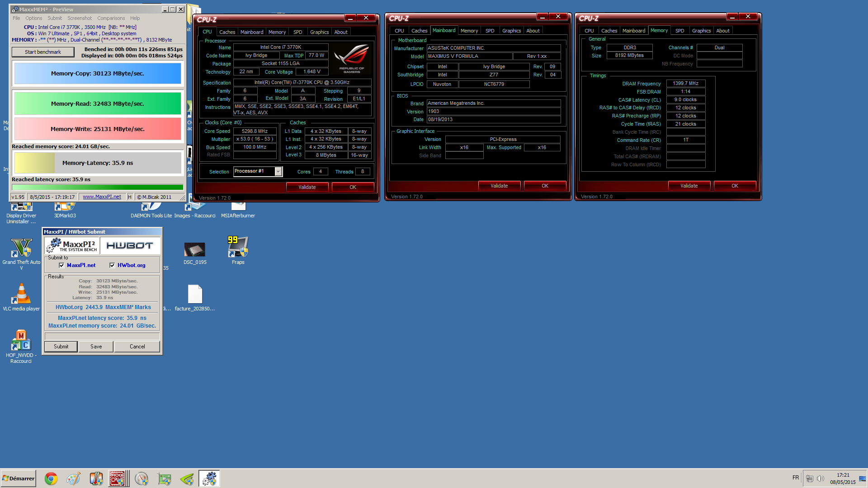
Task: Click the ROG Republic of Gamers logo in CPU-Z
Action: coord(351,59)
